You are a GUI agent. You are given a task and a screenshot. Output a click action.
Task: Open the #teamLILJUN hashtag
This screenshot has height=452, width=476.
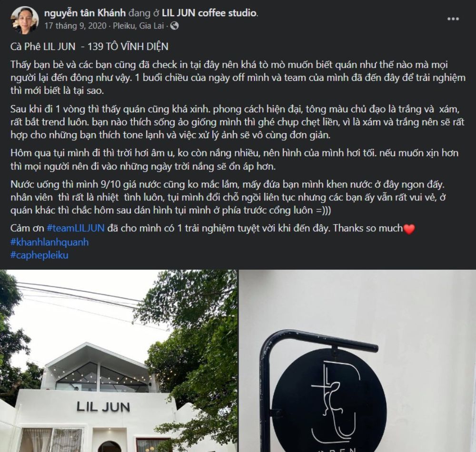(76, 228)
